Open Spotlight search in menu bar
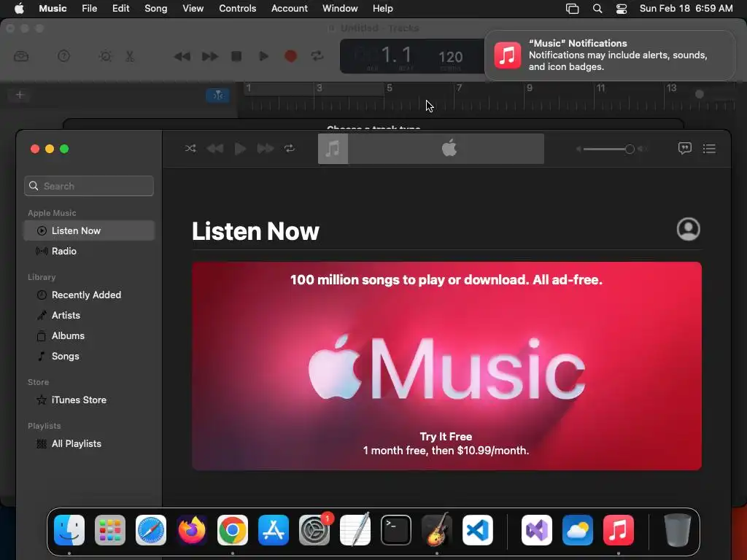This screenshot has height=560, width=747. point(597,9)
